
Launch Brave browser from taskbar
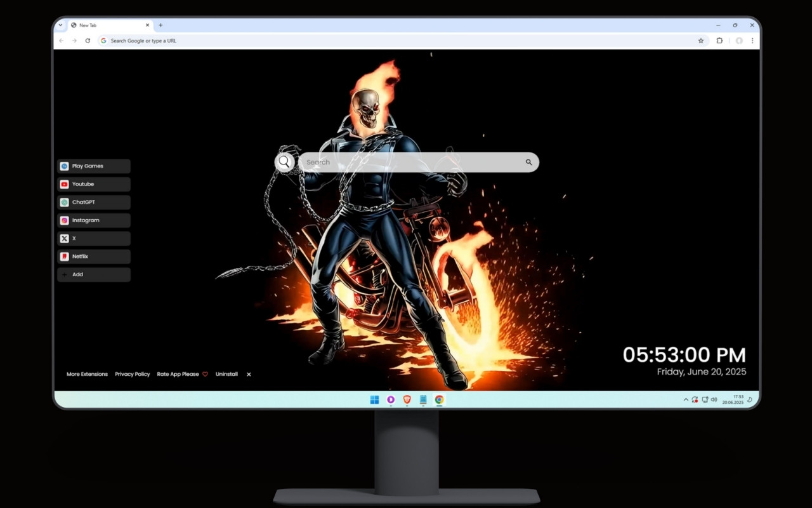(x=407, y=399)
